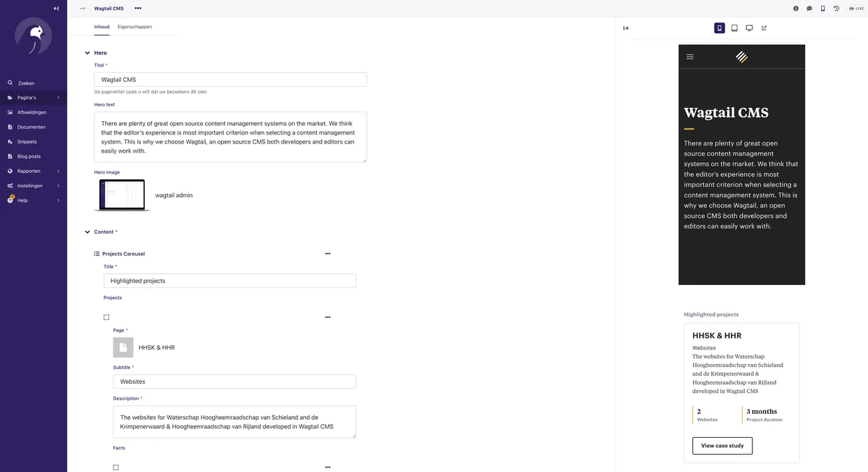Click the Titel input containing Wagtail CMS

pyautogui.click(x=230, y=79)
